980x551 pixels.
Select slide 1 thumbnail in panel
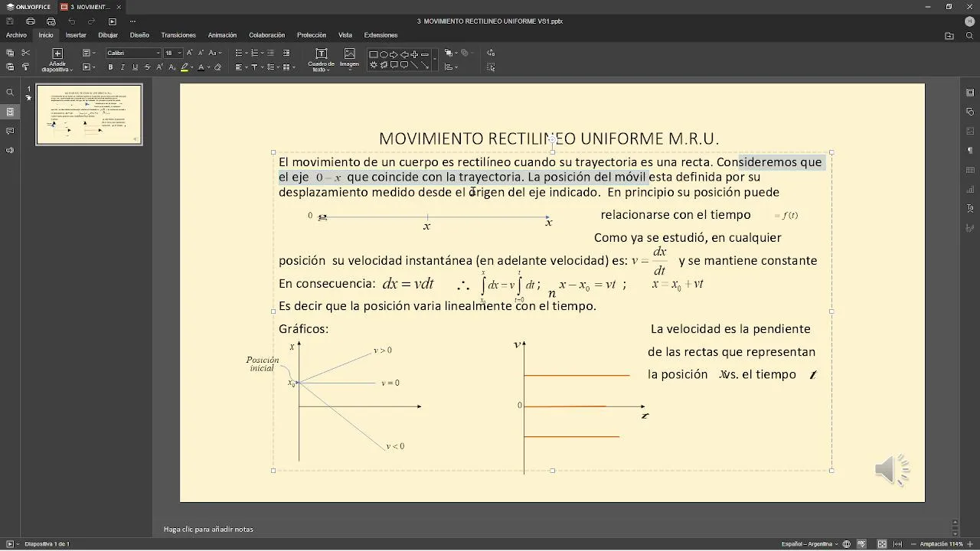pos(89,114)
